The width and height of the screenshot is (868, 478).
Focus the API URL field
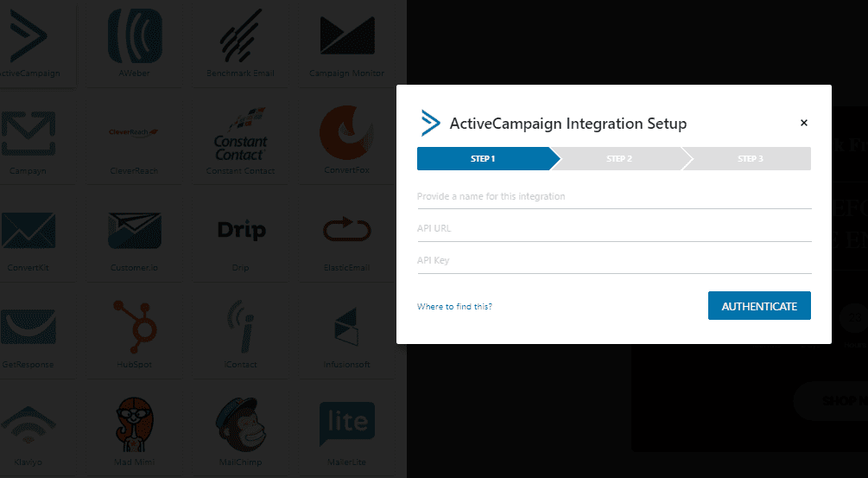coord(614,229)
